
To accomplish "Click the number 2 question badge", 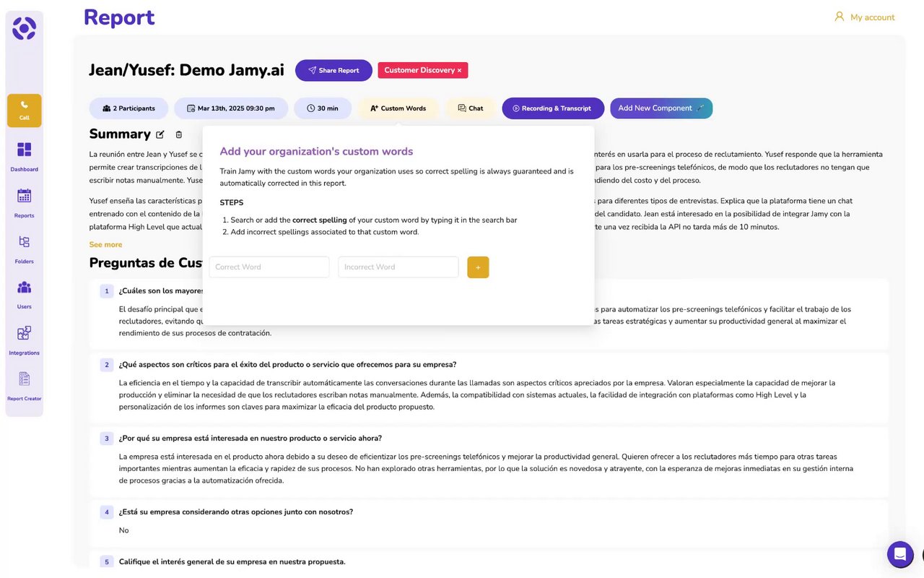I will click(x=107, y=365).
